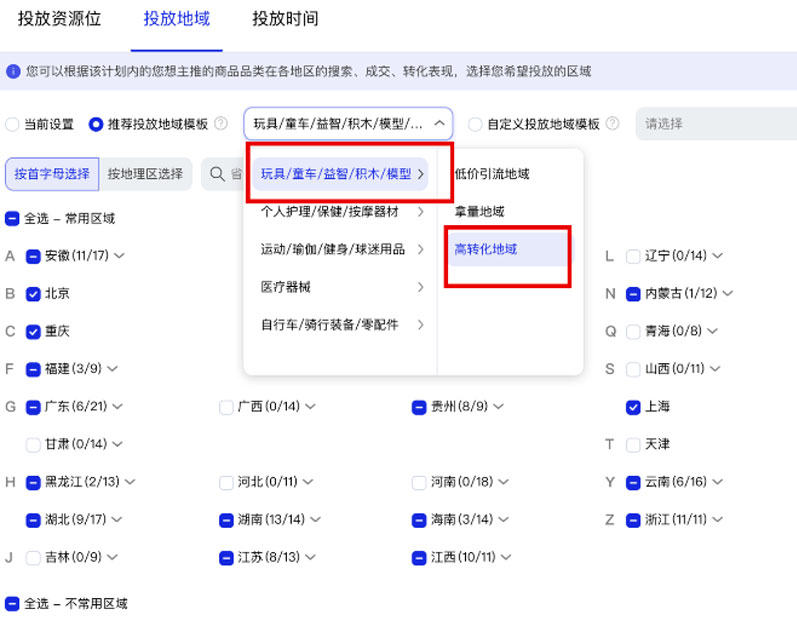
Task: Check the 山西 (0/11) checkbox
Action: point(633,369)
